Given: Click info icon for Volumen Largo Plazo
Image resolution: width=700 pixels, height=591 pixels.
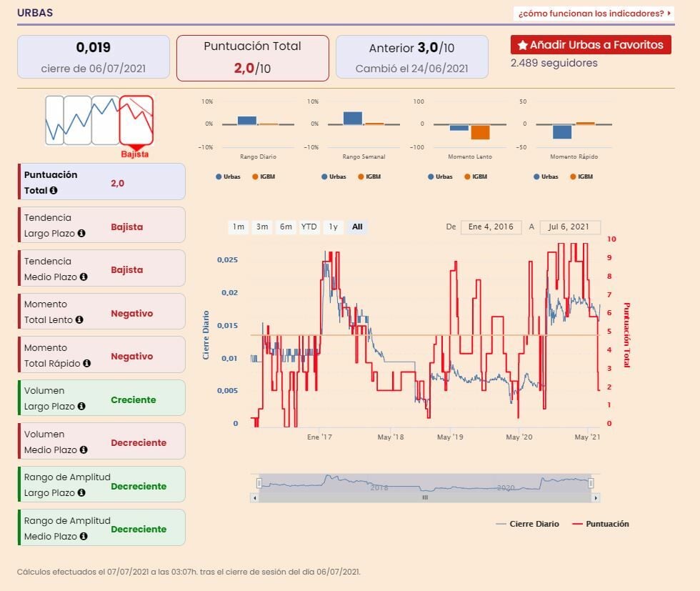Looking at the screenshot, I should coord(81,406).
